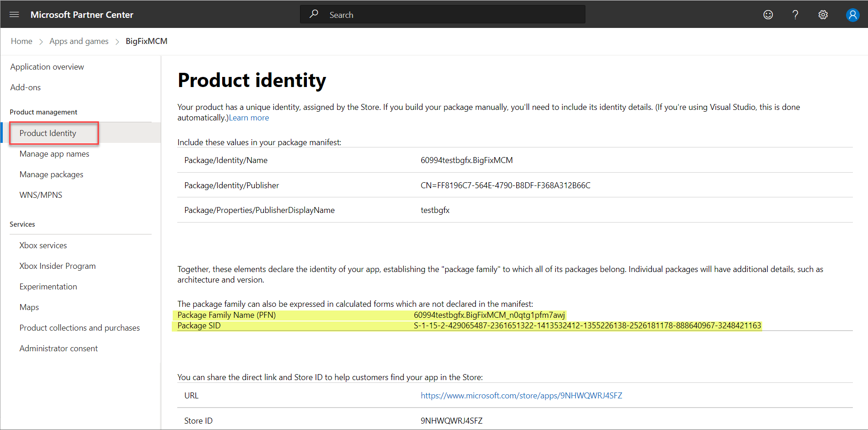Open Manage app names page
868x430 pixels.
click(55, 154)
